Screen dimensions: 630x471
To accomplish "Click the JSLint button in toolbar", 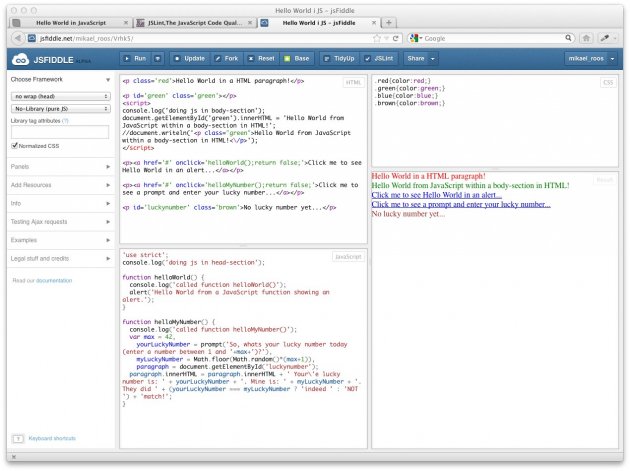I will click(379, 59).
